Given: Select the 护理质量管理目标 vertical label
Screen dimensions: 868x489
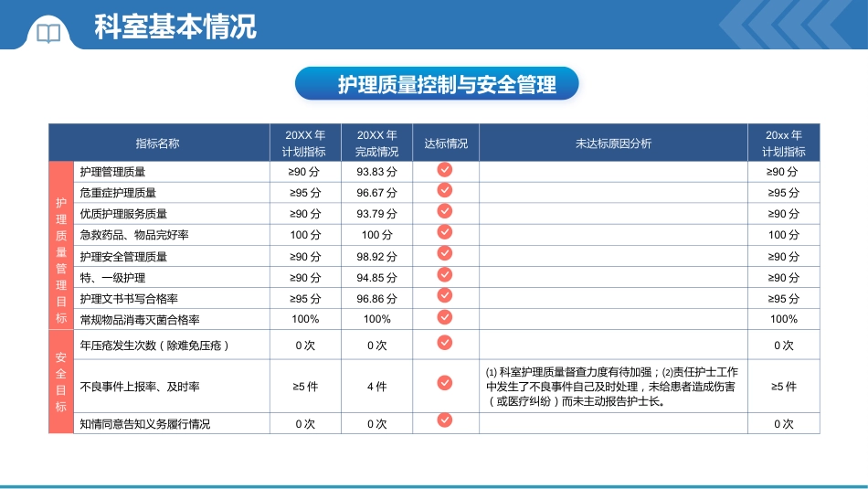Looking at the screenshot, I should coord(61,260).
